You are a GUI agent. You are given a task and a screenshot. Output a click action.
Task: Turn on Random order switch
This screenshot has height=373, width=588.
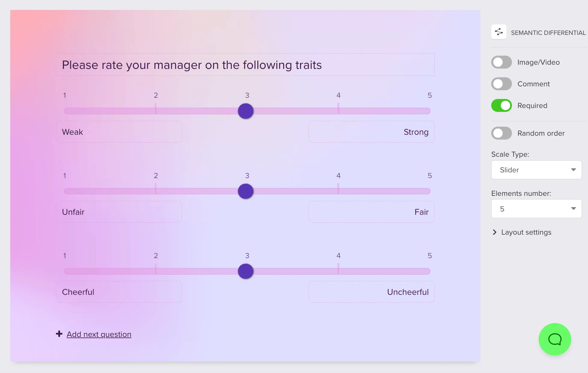(501, 133)
